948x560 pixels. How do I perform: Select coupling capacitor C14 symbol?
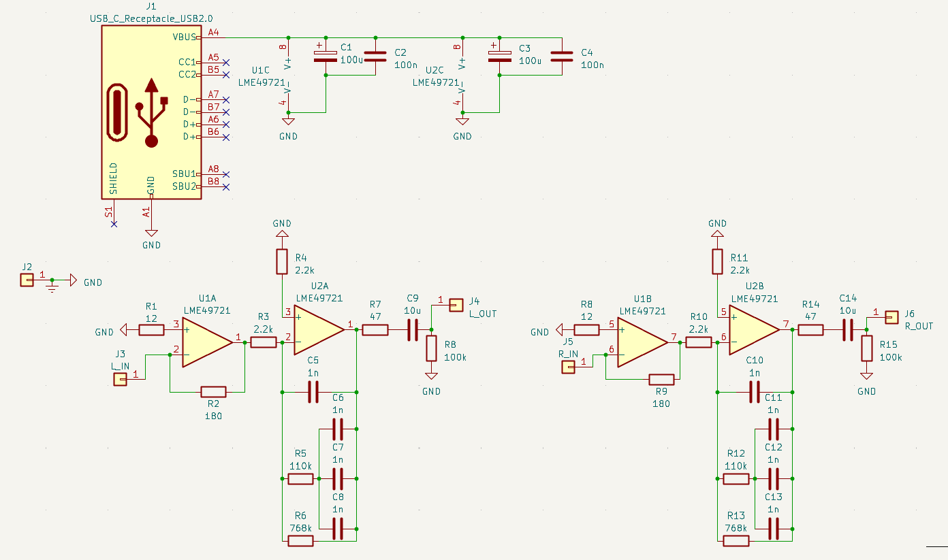[x=848, y=330]
